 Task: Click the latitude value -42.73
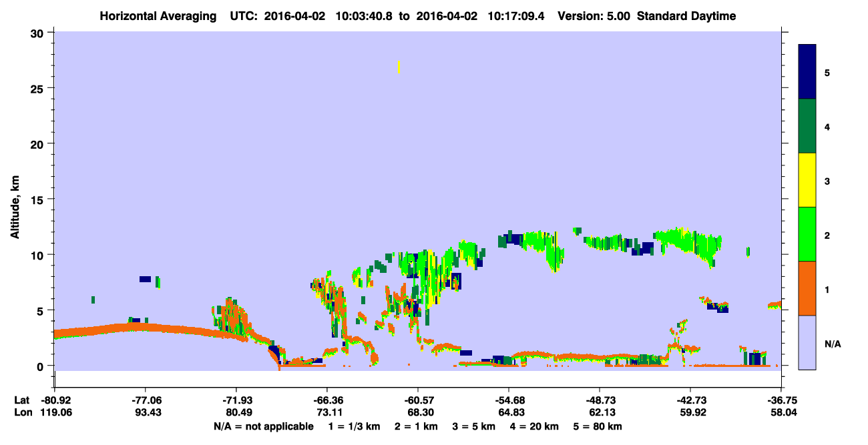(x=690, y=400)
